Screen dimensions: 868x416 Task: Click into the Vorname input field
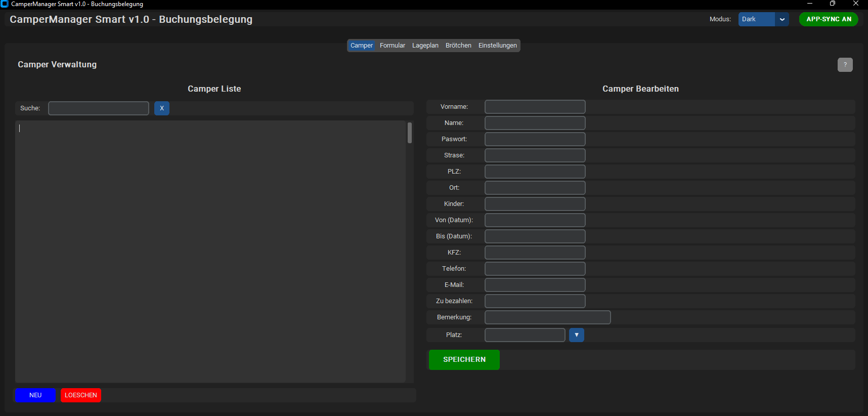click(535, 107)
